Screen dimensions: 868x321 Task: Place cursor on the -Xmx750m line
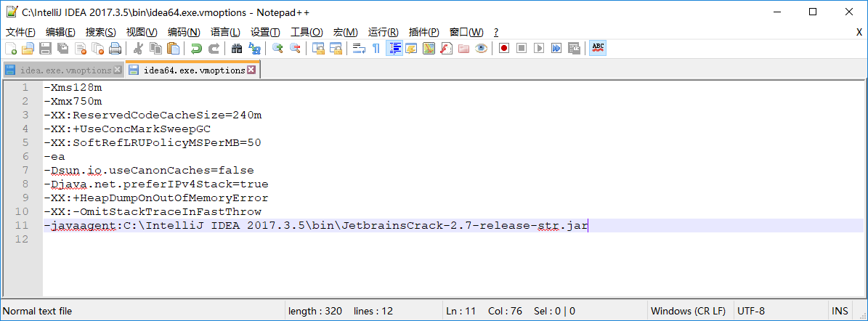coord(73,101)
